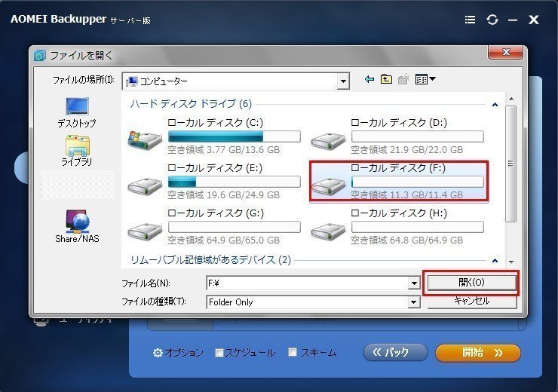Screen dimensions: 558x392
Task: Go back using the blue arrow icon
Action: click(369, 79)
